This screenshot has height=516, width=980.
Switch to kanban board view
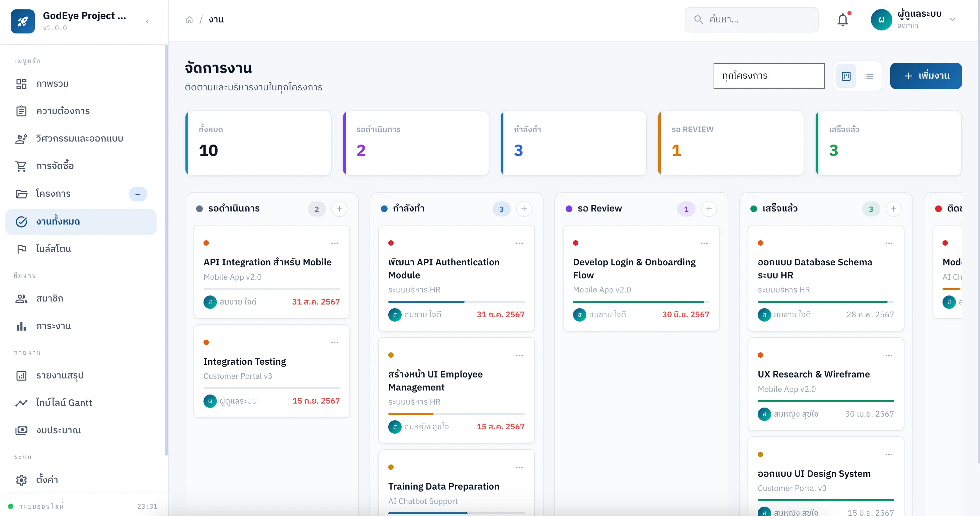(x=846, y=76)
